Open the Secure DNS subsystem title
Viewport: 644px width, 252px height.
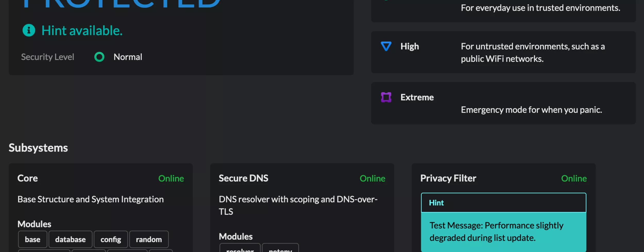[x=243, y=178]
